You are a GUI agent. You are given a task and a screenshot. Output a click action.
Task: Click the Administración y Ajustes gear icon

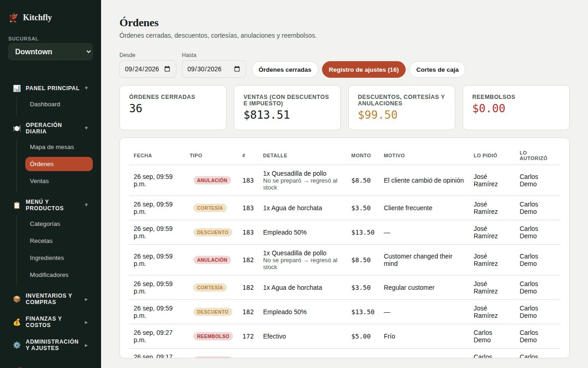tap(17, 345)
